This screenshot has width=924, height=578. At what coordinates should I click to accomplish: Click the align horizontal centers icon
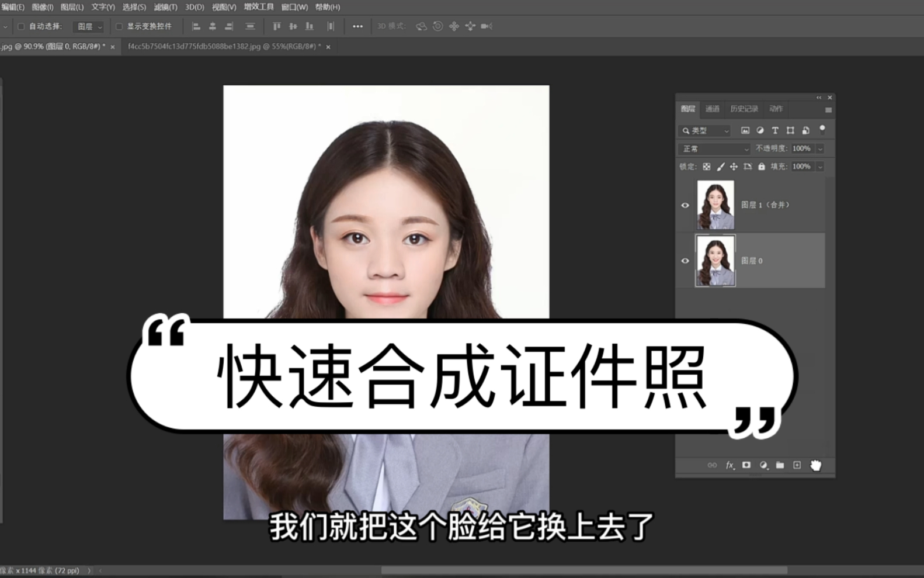[213, 26]
